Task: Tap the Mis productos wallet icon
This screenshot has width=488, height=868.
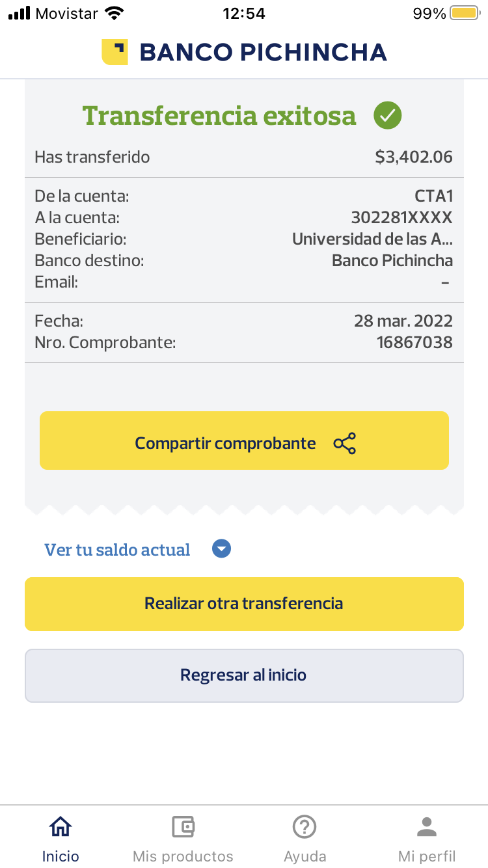Action: click(183, 827)
